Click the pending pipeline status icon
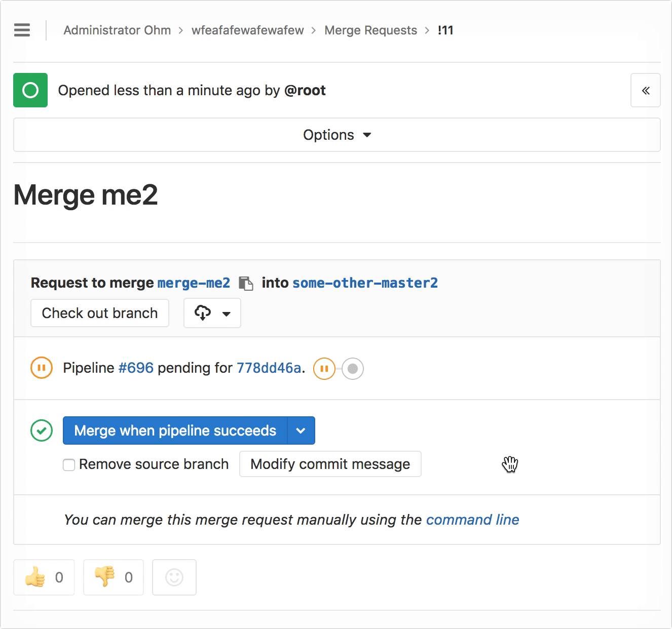 coord(42,368)
